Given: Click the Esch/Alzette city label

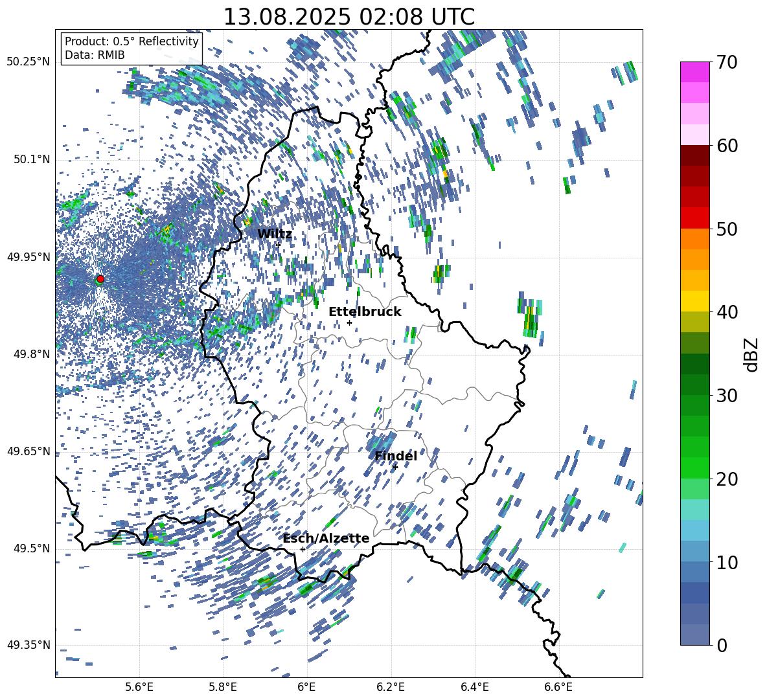Looking at the screenshot, I should click(326, 539).
